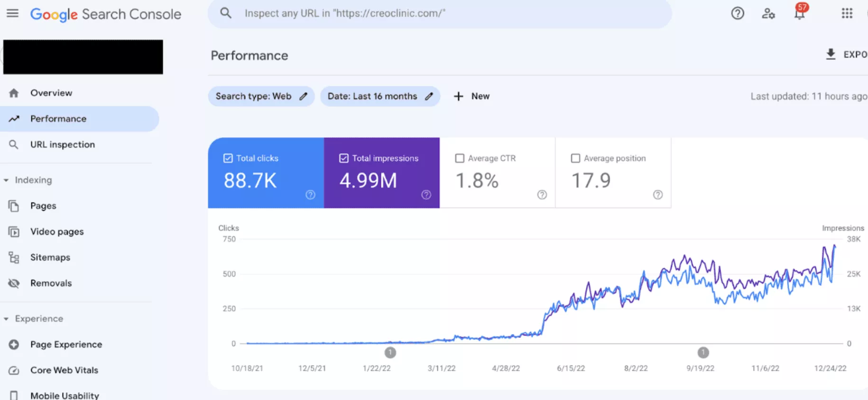Collapse the Indexing section
This screenshot has width=868, height=400.
(6, 180)
